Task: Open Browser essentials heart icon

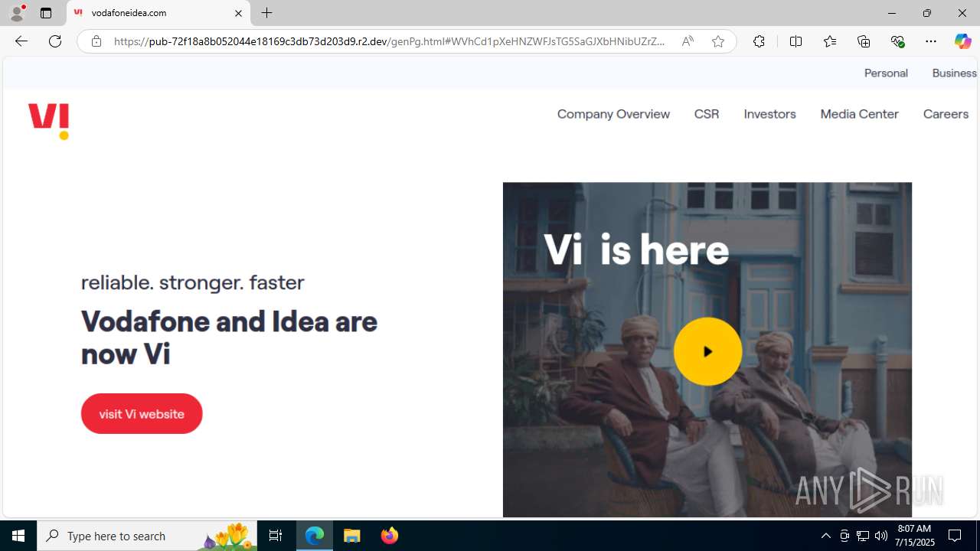Action: [x=897, y=41]
